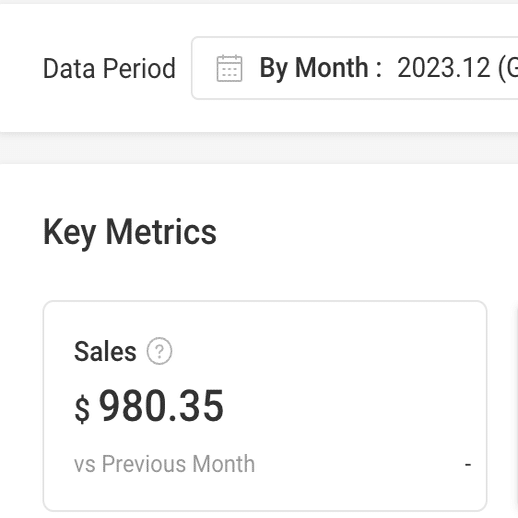Image resolution: width=518 pixels, height=518 pixels.
Task: Click the word Period in Data Period
Action: (139, 69)
